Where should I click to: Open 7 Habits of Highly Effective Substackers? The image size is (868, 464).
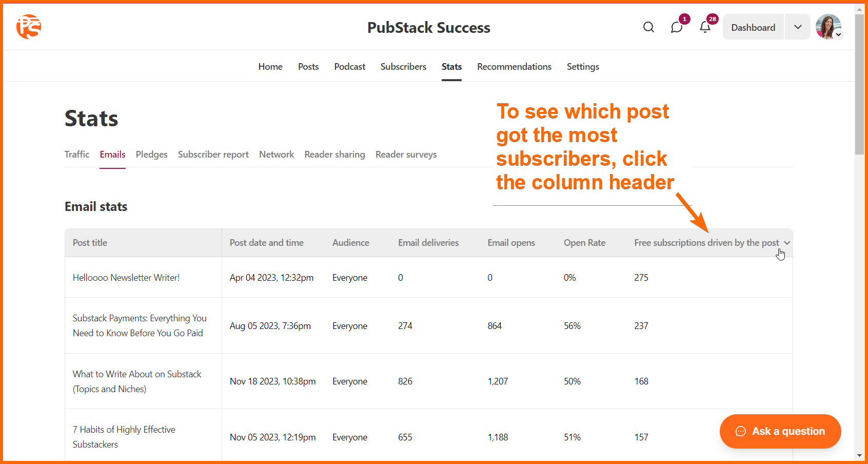124,437
